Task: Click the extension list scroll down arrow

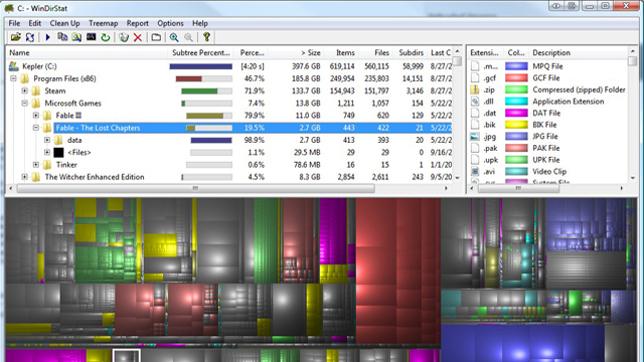Action: (x=632, y=177)
